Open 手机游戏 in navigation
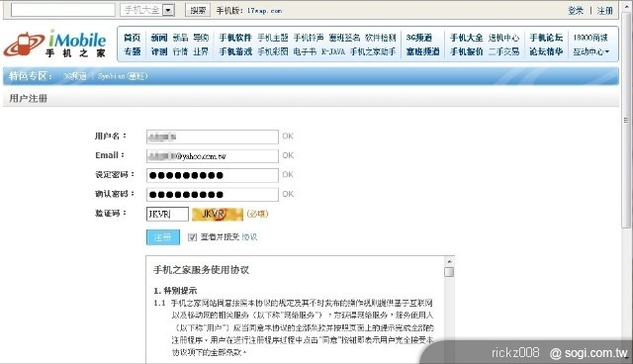Screen dimensions: 633x364 point(235,51)
